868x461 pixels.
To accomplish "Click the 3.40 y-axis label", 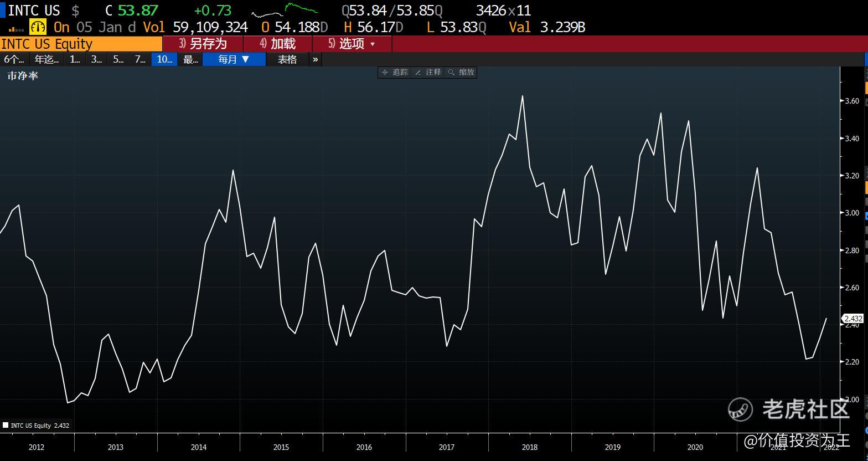I will click(852, 139).
